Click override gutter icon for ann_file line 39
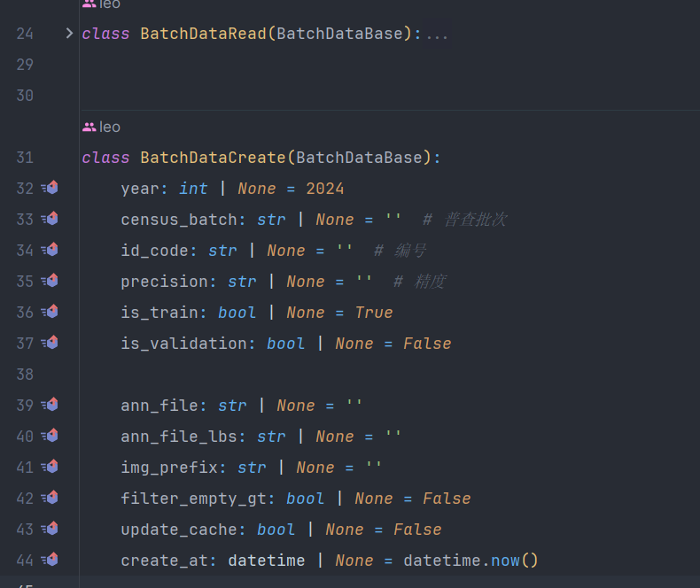Image resolution: width=700 pixels, height=588 pixels. [x=51, y=405]
